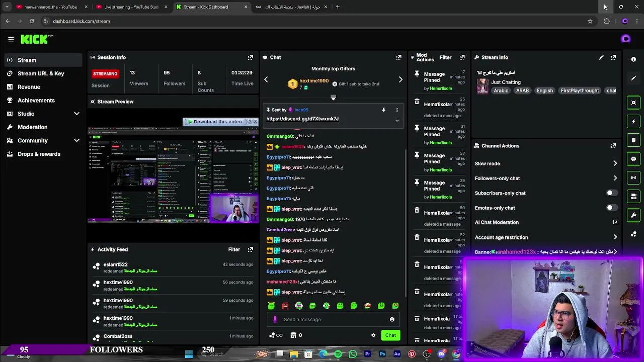The height and width of the screenshot is (362, 644).
Task: Open Photoshop from the taskbar
Action: tap(382, 354)
